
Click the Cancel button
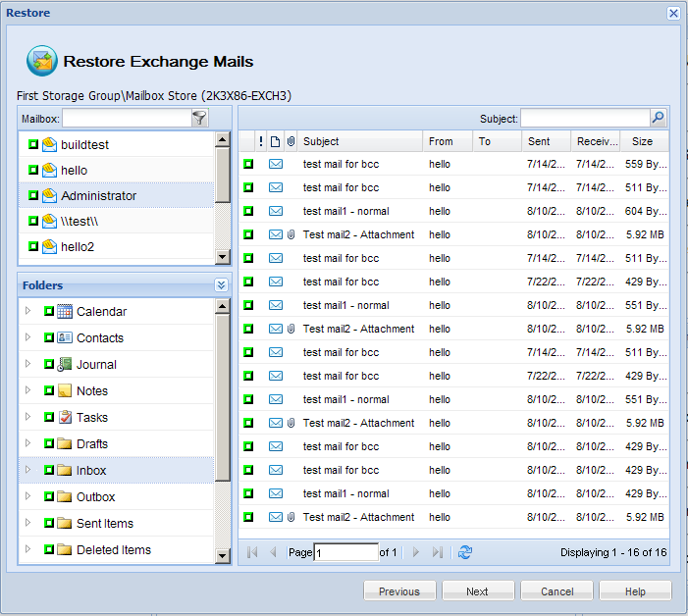(556, 591)
